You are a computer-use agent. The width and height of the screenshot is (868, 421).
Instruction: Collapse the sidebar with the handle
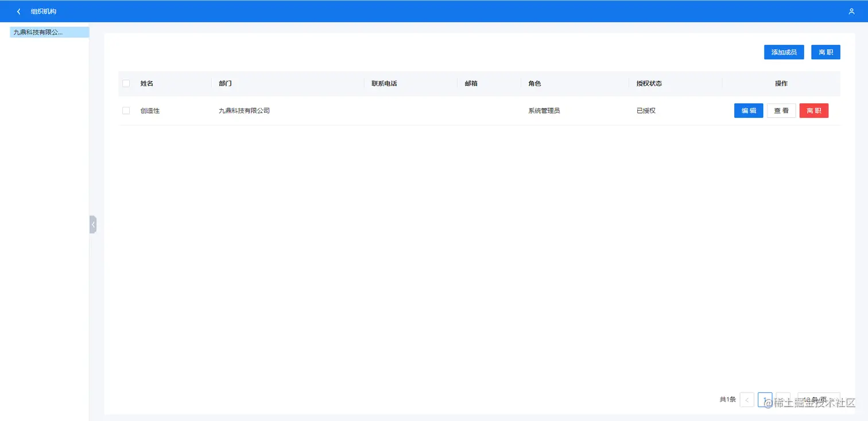pyautogui.click(x=93, y=225)
